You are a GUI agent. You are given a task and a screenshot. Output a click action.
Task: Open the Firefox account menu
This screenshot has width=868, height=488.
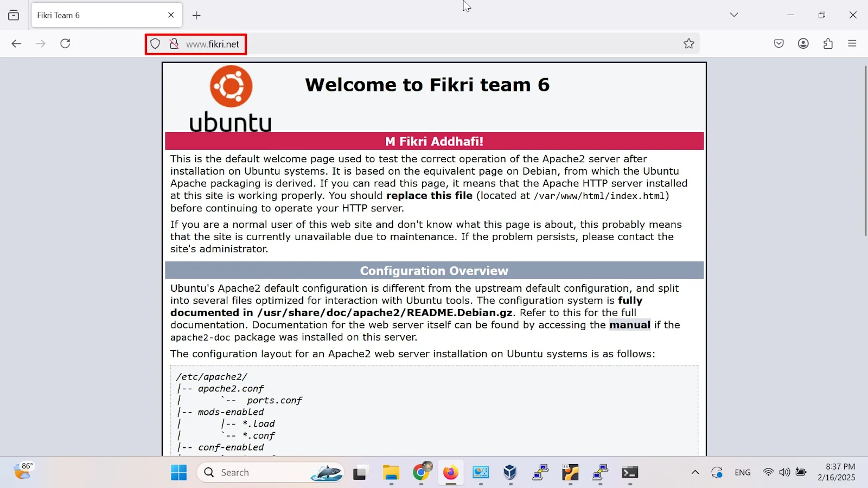pos(803,43)
